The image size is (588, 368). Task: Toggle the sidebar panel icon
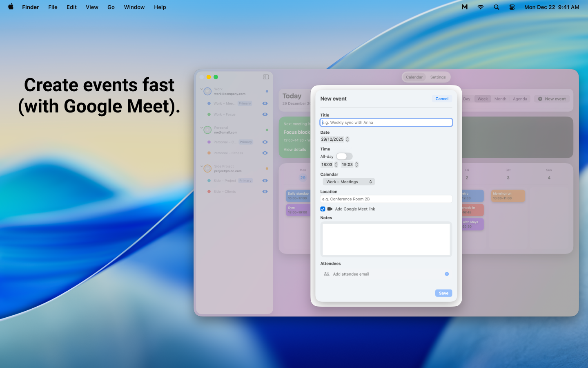pos(266,76)
